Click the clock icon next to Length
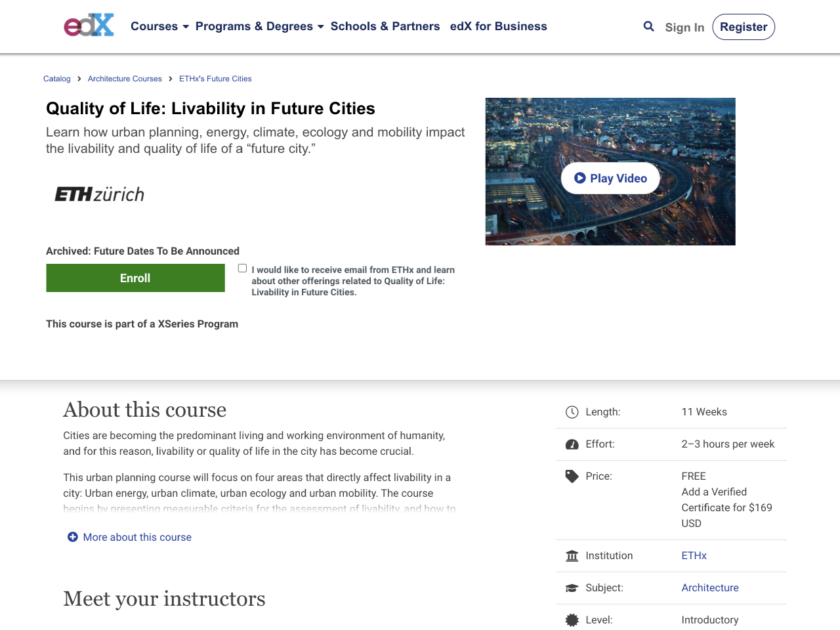Viewport: 840px width, 630px height. point(570,411)
